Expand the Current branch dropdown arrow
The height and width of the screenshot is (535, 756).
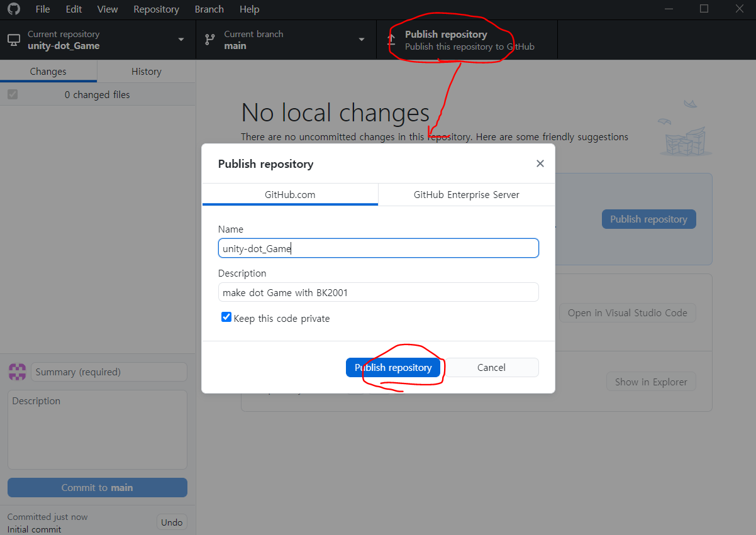pyautogui.click(x=362, y=40)
